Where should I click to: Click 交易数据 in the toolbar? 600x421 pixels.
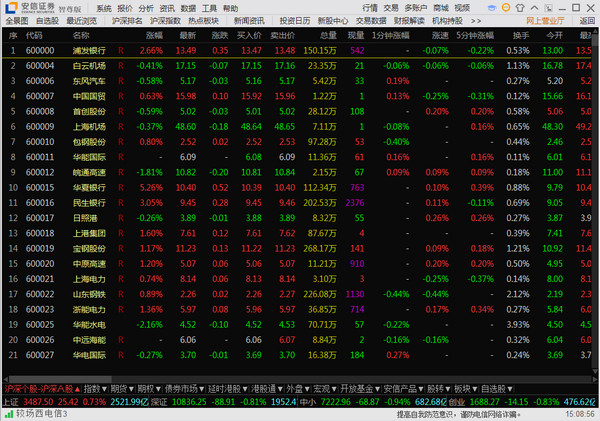[371, 21]
